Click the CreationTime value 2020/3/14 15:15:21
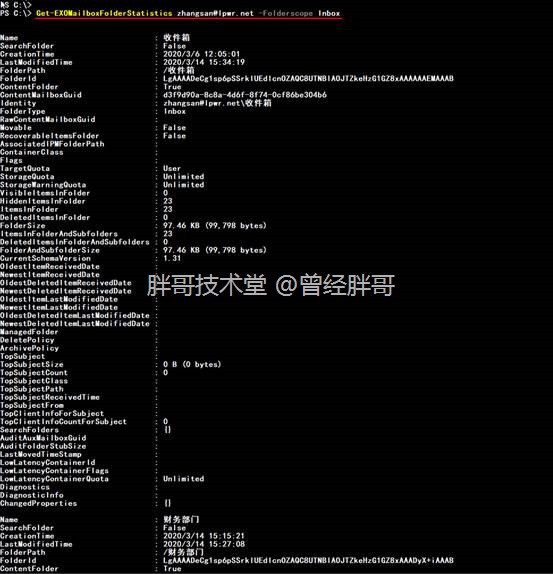 click(204, 536)
